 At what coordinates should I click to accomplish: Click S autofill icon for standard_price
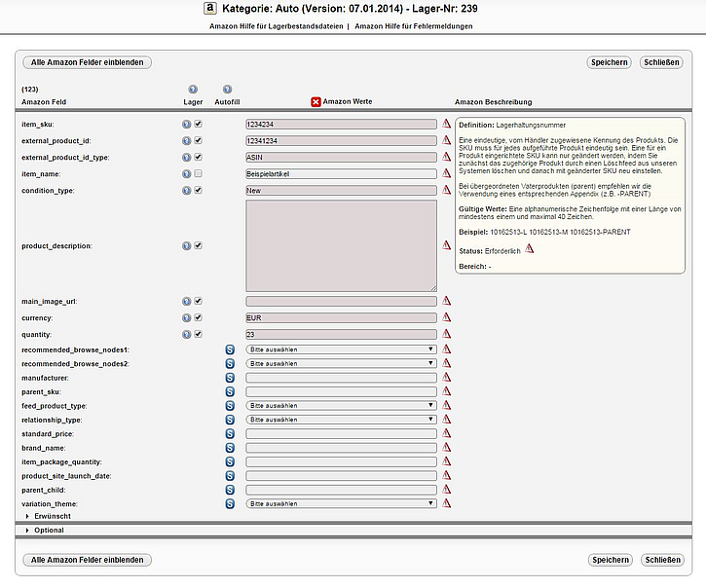coord(230,433)
